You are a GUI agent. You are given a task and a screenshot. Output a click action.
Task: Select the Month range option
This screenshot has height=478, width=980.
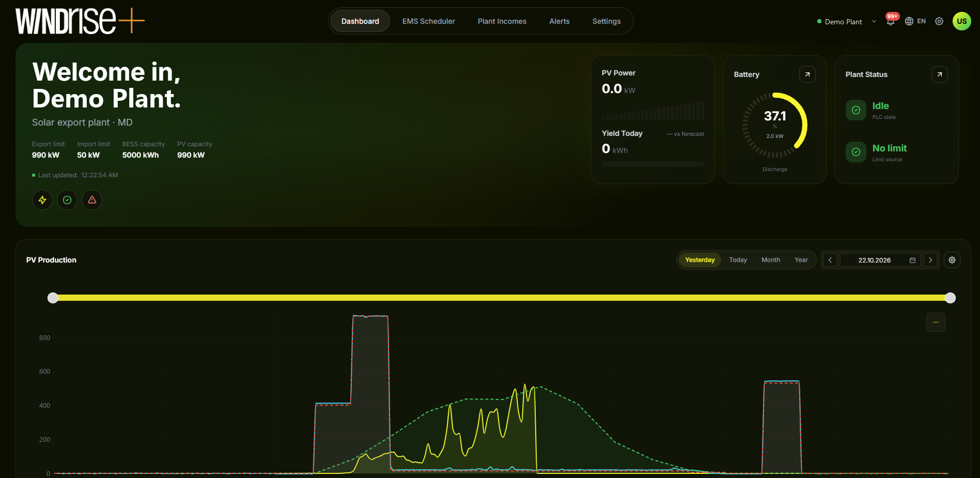pos(770,260)
